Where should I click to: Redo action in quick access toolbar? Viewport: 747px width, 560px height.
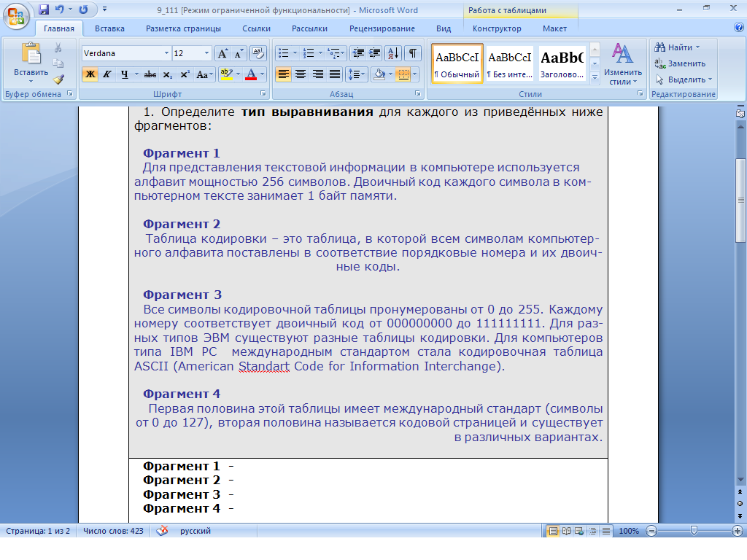pos(83,9)
